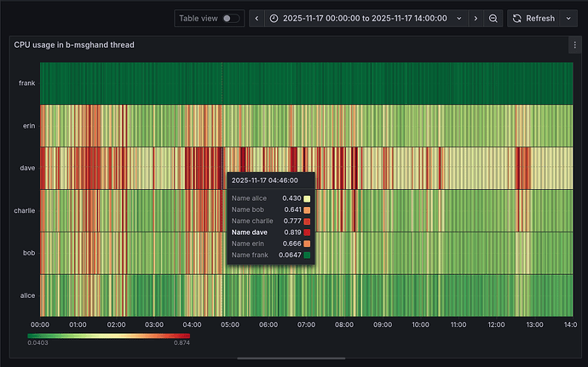The height and width of the screenshot is (367, 588).
Task: Open the panel's three-dot menu
Action: coord(574,45)
